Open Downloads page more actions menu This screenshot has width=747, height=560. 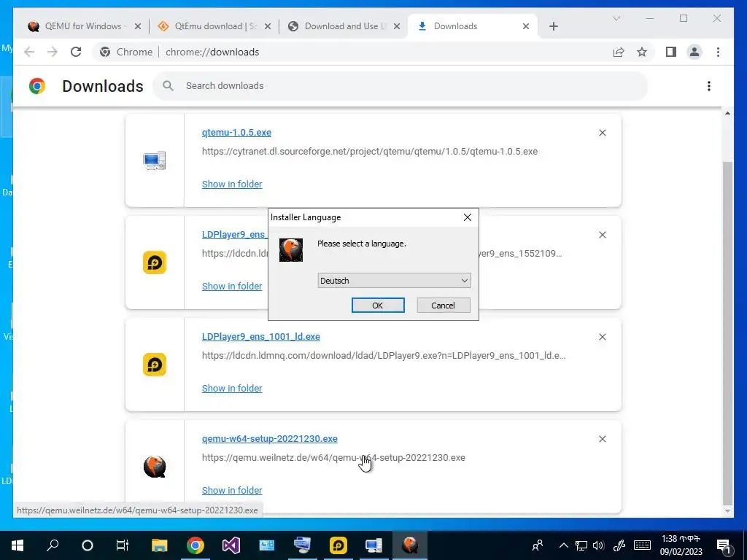[x=709, y=86]
